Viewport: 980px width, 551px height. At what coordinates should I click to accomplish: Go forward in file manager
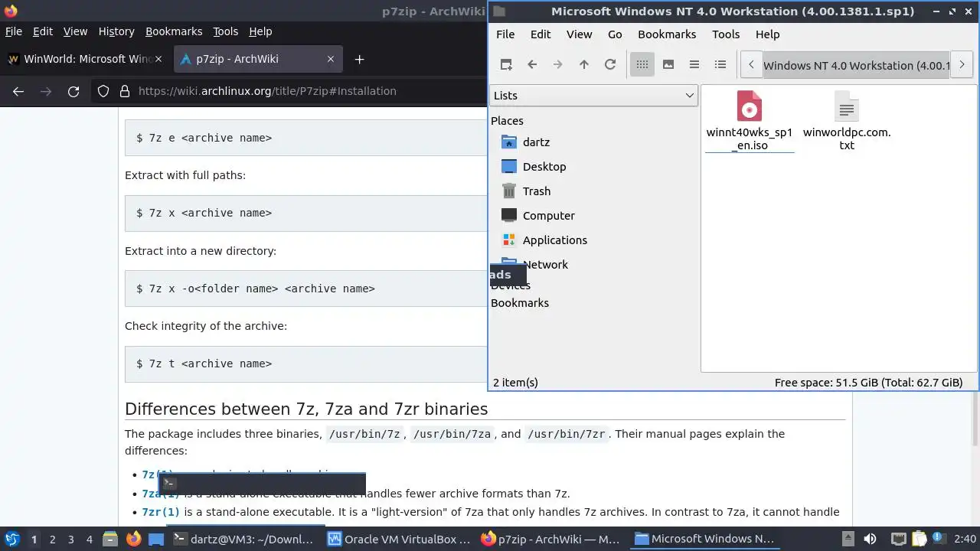[558, 65]
